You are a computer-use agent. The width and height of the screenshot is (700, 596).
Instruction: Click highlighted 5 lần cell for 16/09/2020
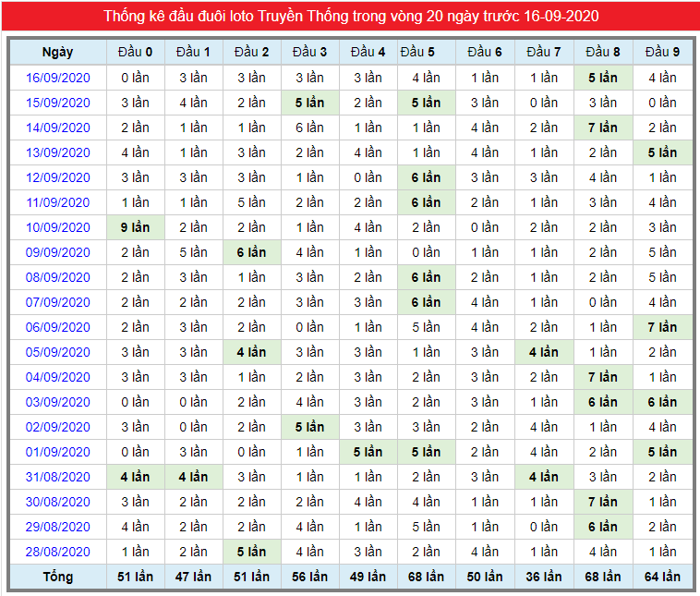coord(603,78)
